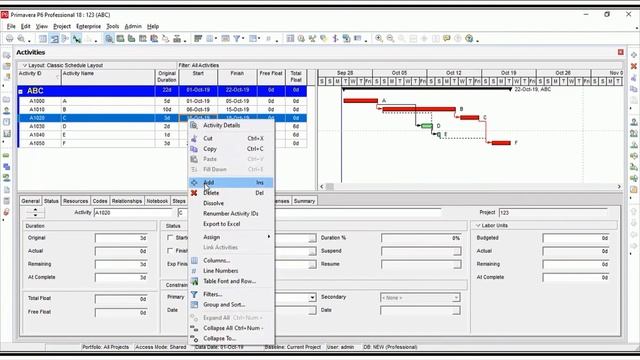Click the Original duration input field
Screen dimensions: 640x360
pyautogui.click(x=121, y=238)
